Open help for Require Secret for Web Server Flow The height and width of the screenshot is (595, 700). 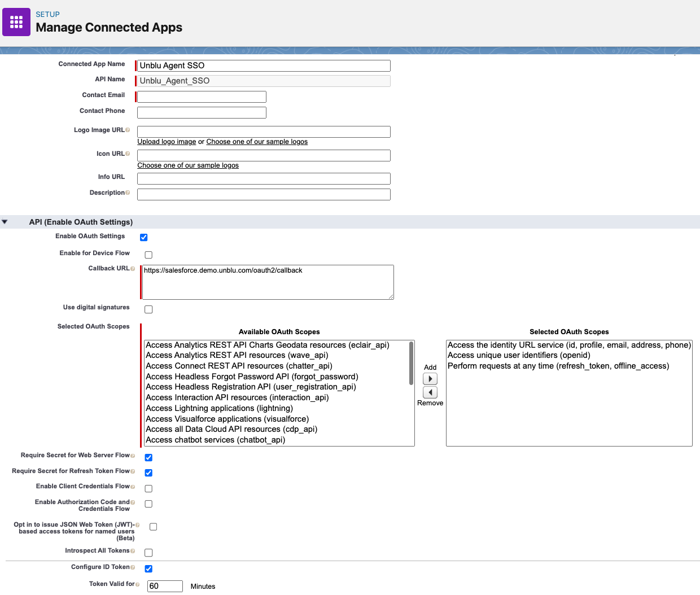point(134,454)
